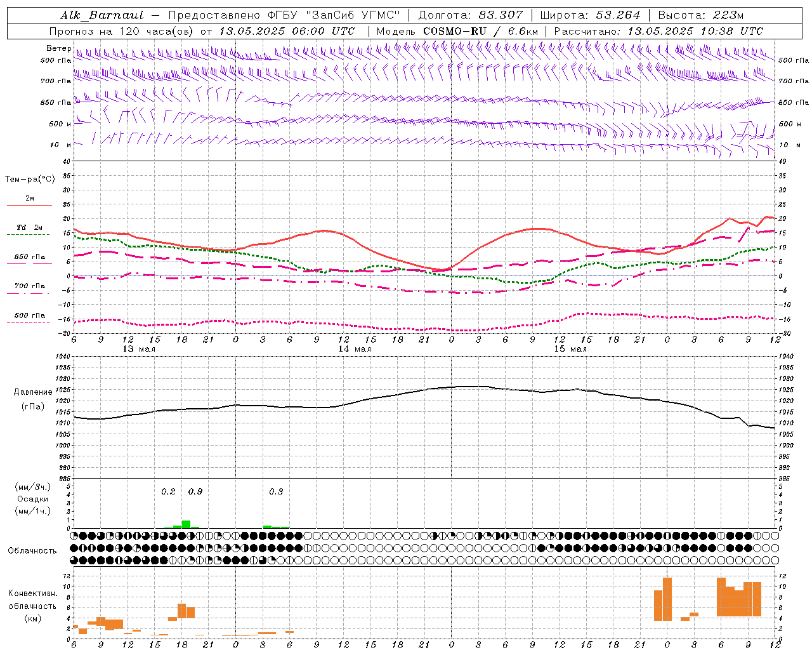
Task: Click the Долгота: 83.307 value
Action: click(471, 15)
